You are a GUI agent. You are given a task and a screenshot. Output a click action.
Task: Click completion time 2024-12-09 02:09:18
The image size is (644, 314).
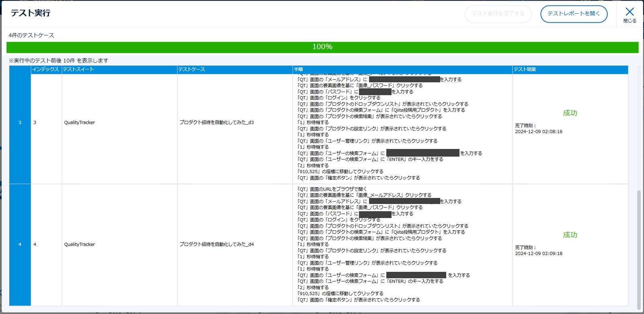(x=539, y=254)
